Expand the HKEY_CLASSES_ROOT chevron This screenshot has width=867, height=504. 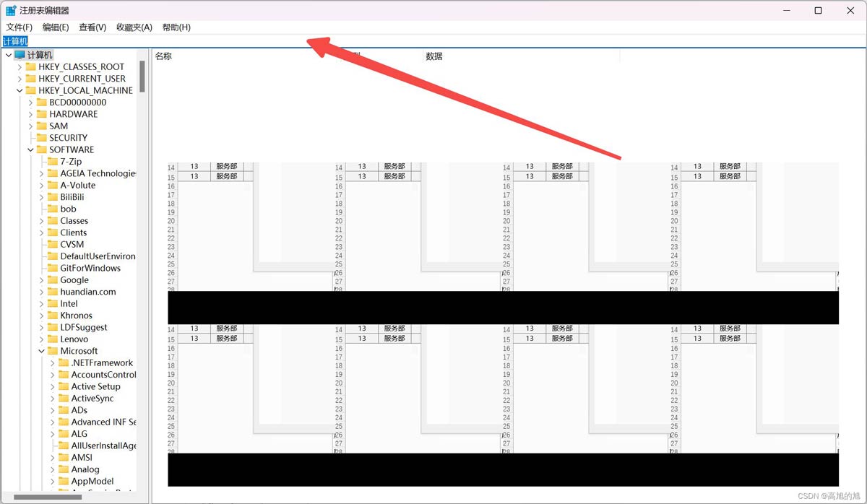pos(20,67)
